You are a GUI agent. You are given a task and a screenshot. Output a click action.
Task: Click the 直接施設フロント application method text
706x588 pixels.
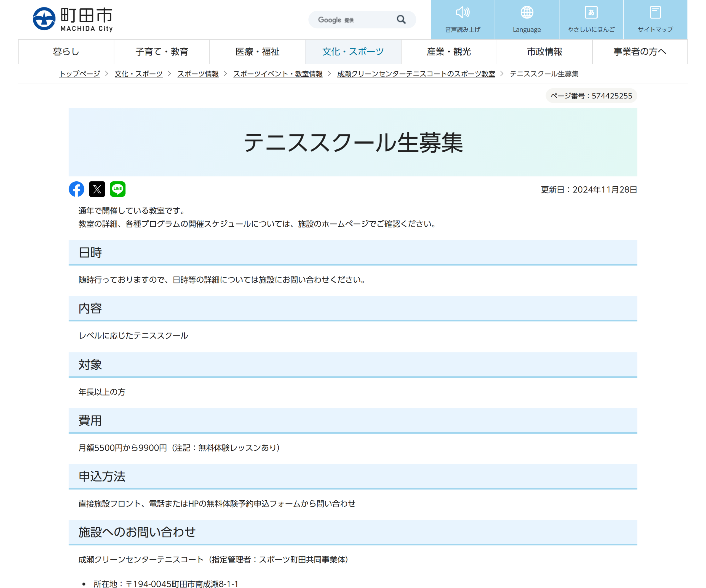(217, 504)
